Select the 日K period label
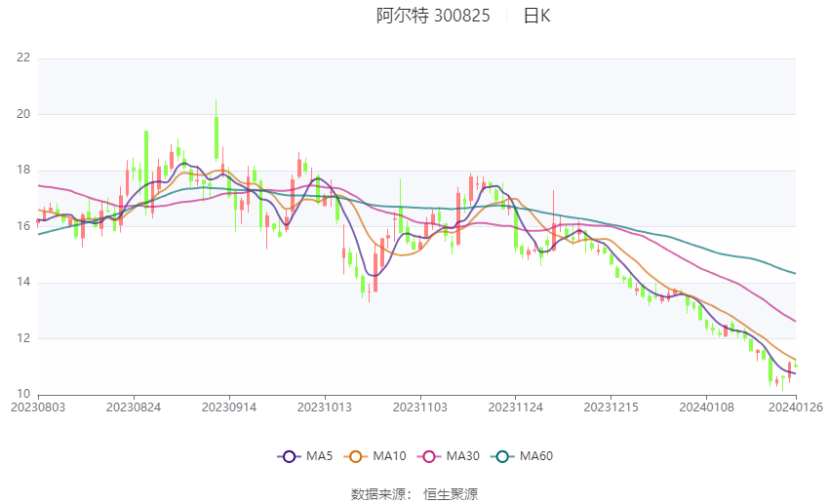829x504 pixels. click(536, 16)
